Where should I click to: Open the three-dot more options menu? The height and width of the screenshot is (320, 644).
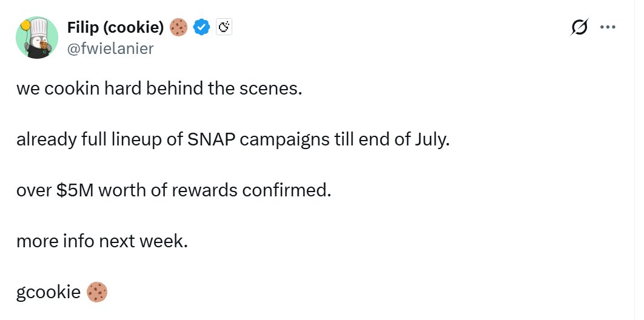(608, 27)
